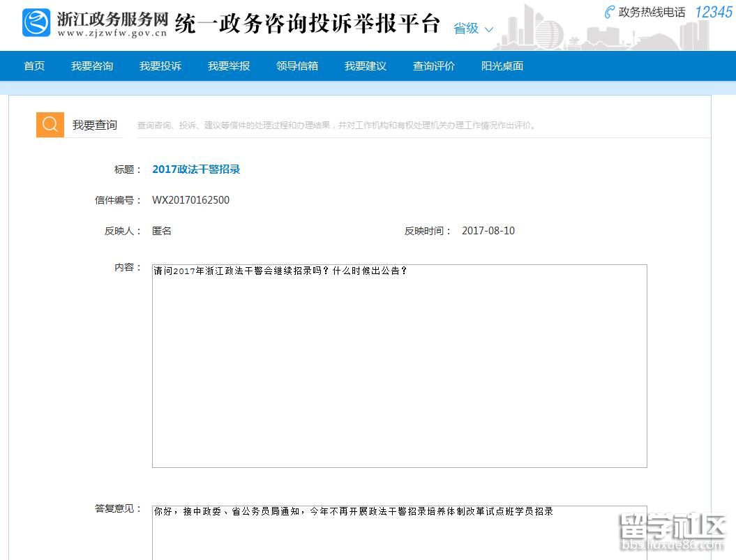Click inside the 答复意见 reply box
The height and width of the screenshot is (560, 736).
pyautogui.click(x=399, y=532)
